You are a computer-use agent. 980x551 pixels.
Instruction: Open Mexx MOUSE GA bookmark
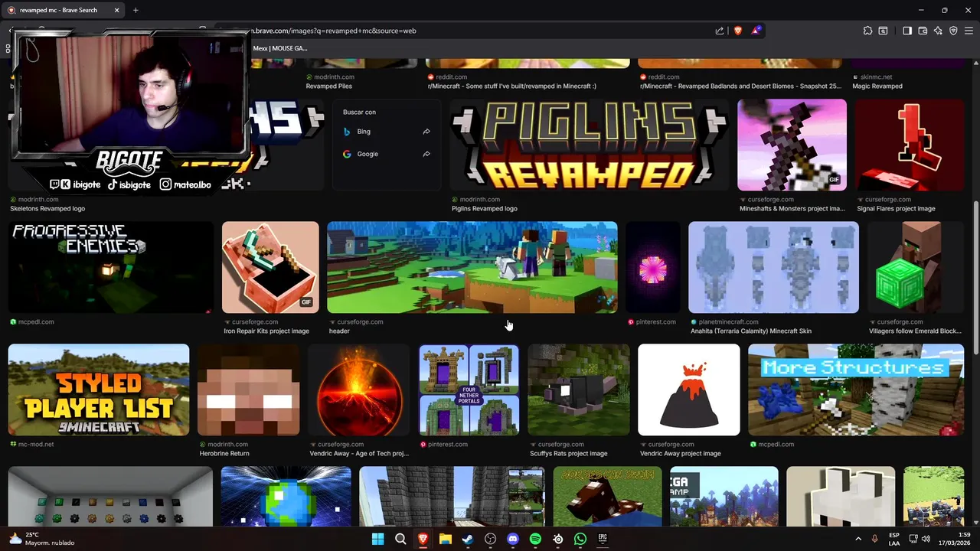pos(280,48)
